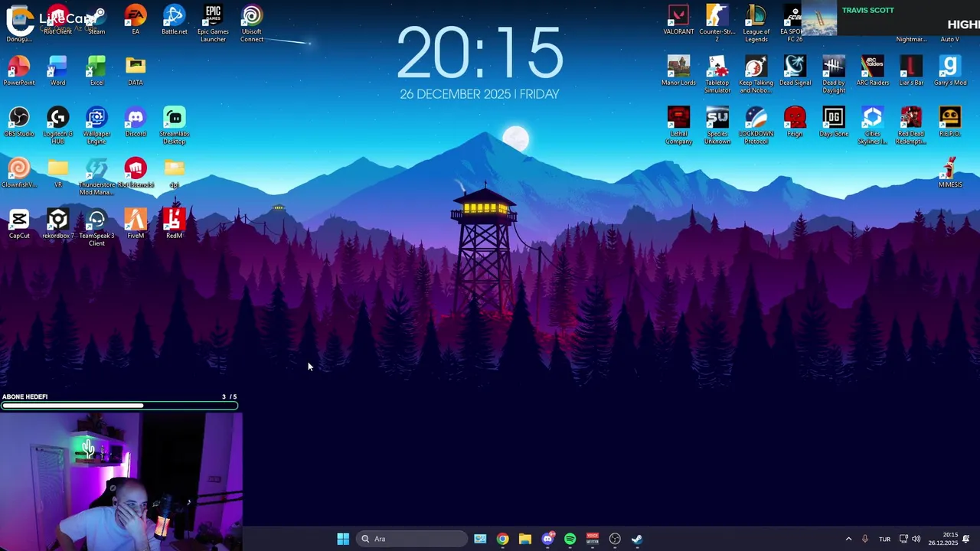Open File Explorer from taskbar
Viewport: 980px width, 551px height.
(524, 539)
